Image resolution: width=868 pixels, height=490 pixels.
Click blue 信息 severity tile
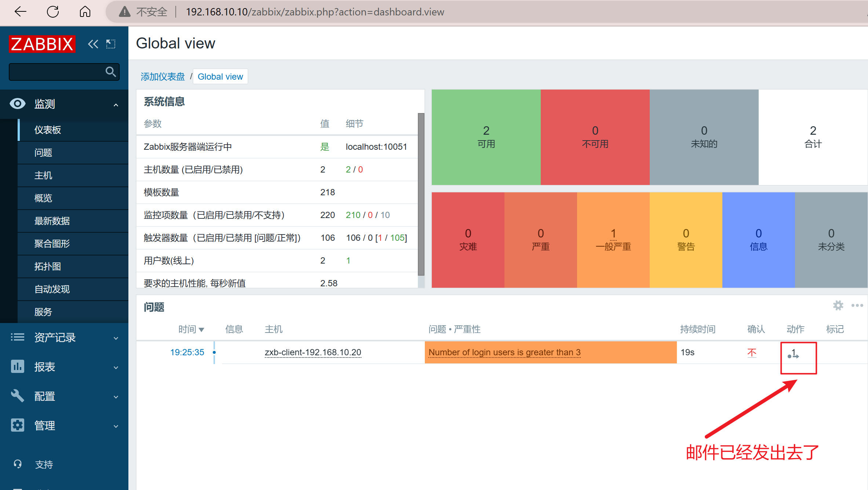pyautogui.click(x=759, y=240)
